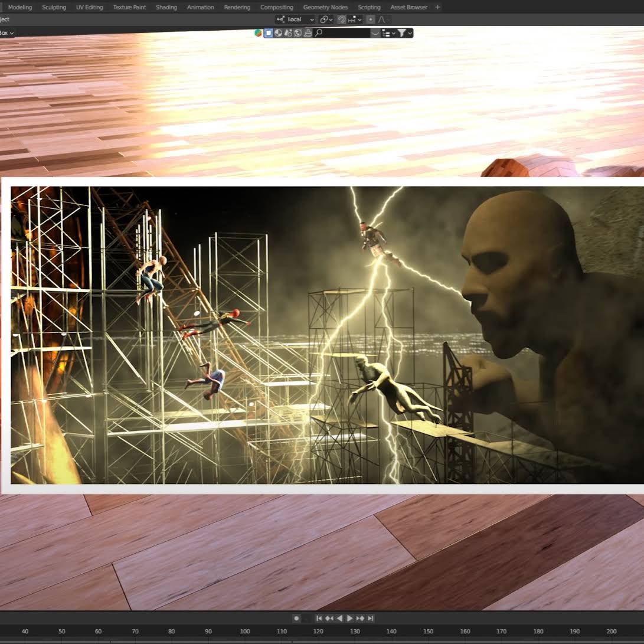Screen dimensions: 644x644
Task: Open the transform pivot point dropdown
Action: tap(326, 19)
